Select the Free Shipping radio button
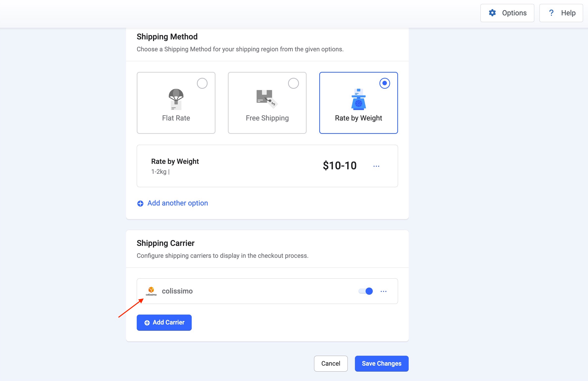The width and height of the screenshot is (588, 381). pyautogui.click(x=293, y=83)
